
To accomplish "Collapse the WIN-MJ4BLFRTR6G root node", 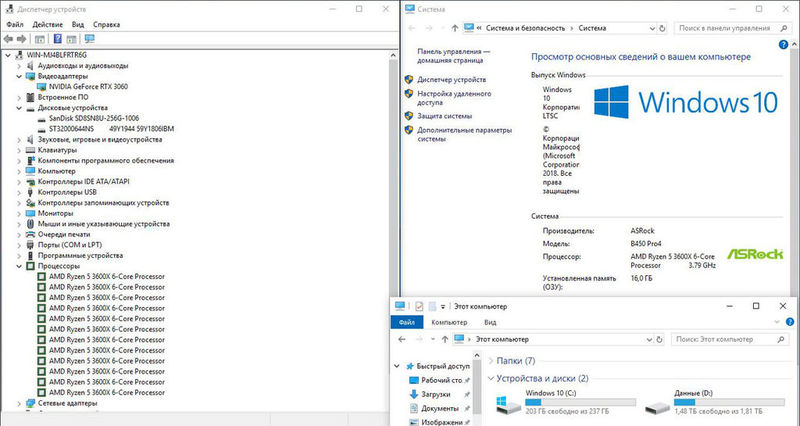I will coord(8,55).
